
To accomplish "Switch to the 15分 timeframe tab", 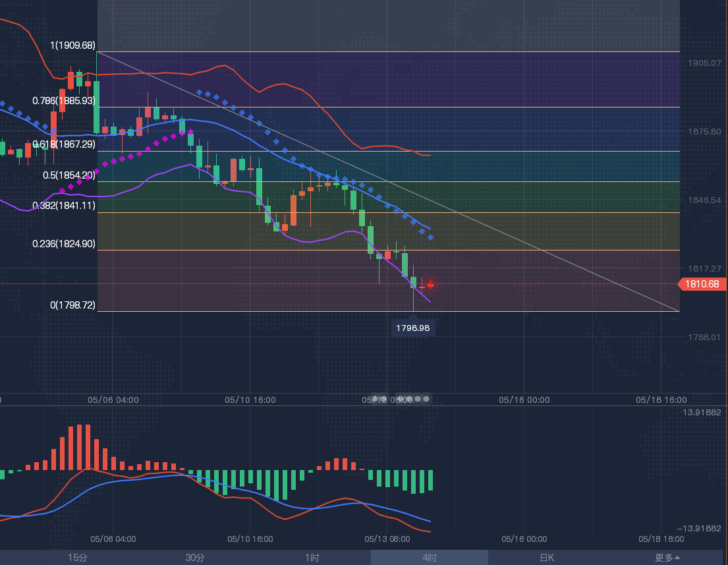I will coord(77,558).
